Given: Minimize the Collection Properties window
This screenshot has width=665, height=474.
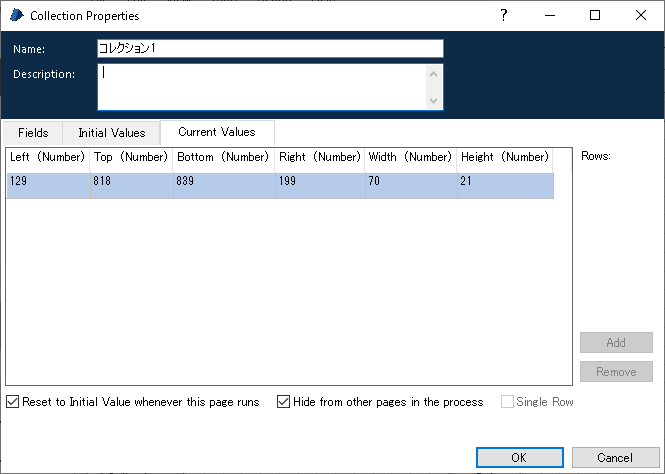Looking at the screenshot, I should pyautogui.click(x=550, y=15).
